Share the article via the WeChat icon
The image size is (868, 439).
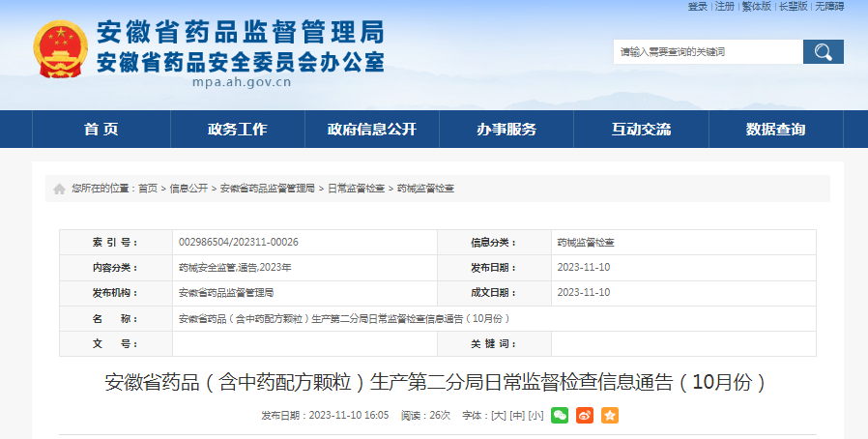[560, 415]
